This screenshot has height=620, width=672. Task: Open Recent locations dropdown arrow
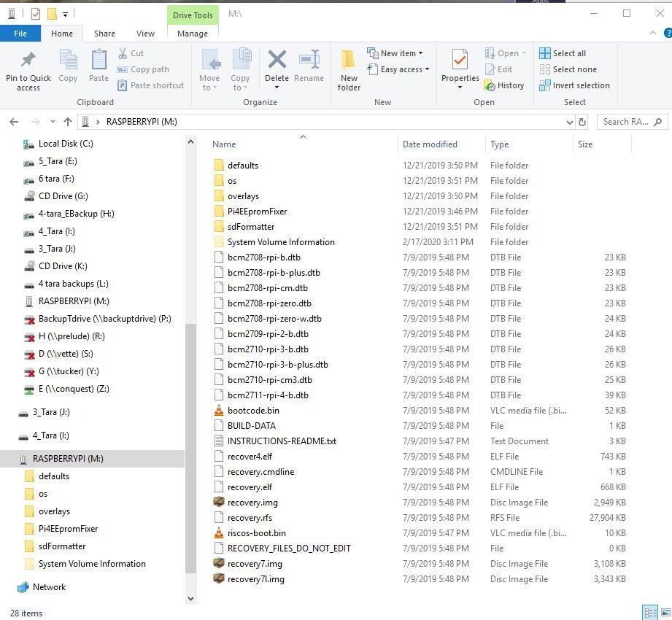(x=53, y=122)
